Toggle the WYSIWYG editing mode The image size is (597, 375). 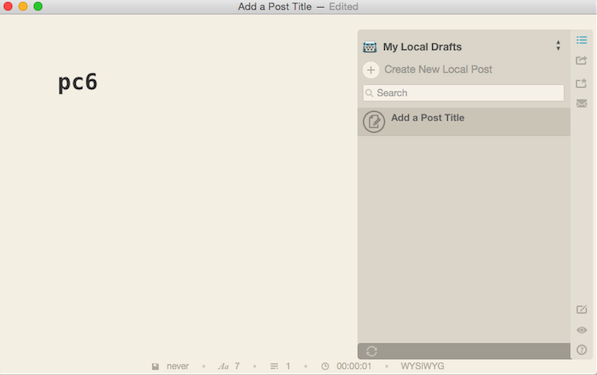(422, 366)
